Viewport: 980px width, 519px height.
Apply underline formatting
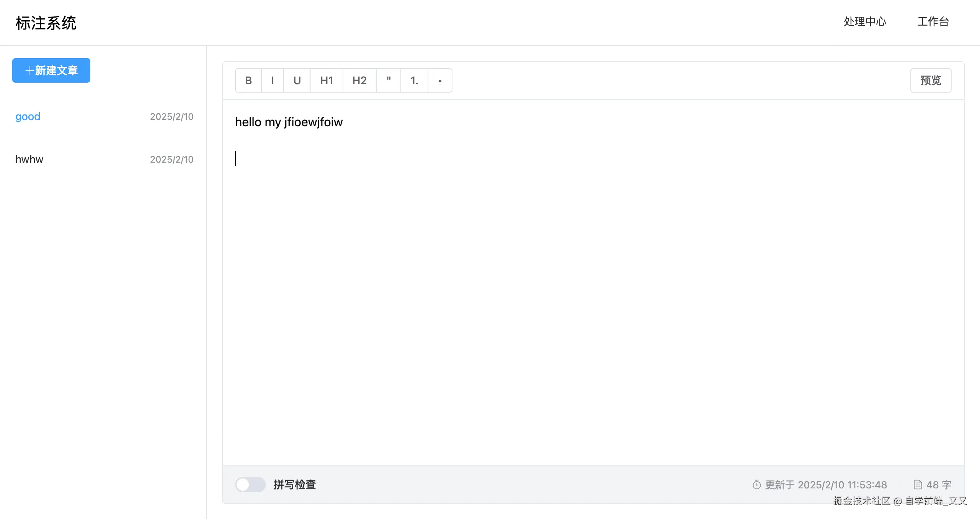[x=297, y=80]
